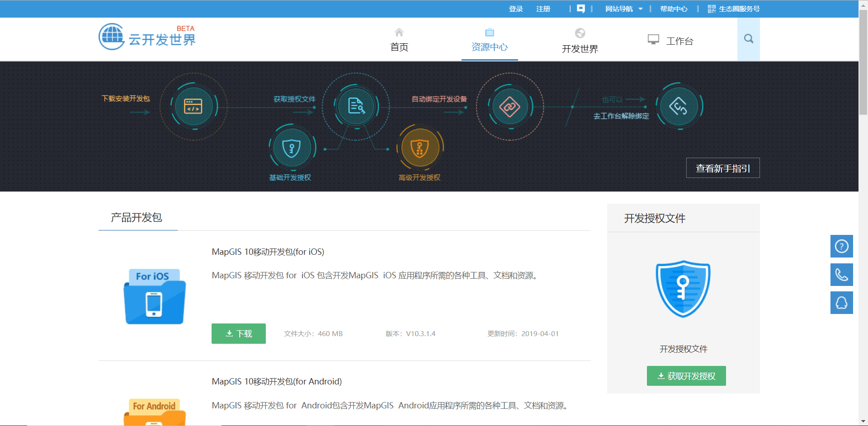Open the 开发世界 tab
Screen dimensions: 868x426
(x=580, y=49)
